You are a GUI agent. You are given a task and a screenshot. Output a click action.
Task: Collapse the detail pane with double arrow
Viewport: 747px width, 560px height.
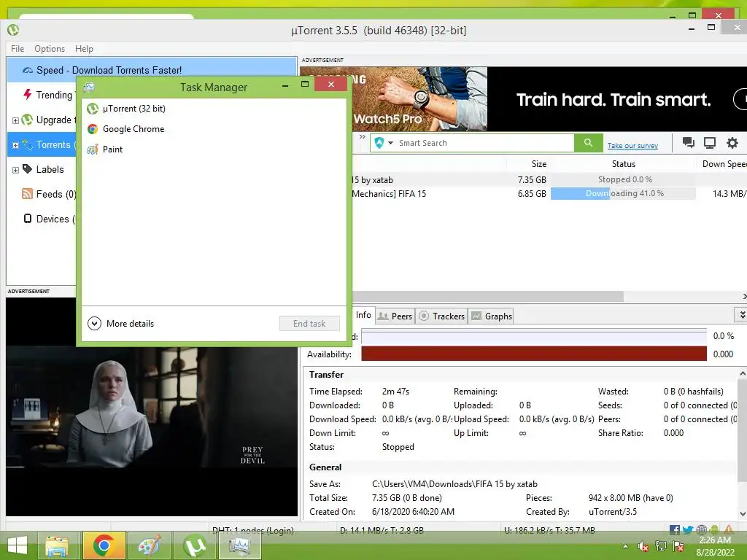tap(742, 315)
